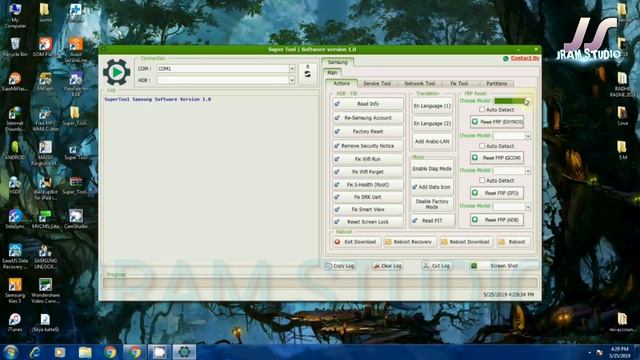
Task: Open Choose Model dropdown above SPD Auto Detect
Action: (528, 170)
